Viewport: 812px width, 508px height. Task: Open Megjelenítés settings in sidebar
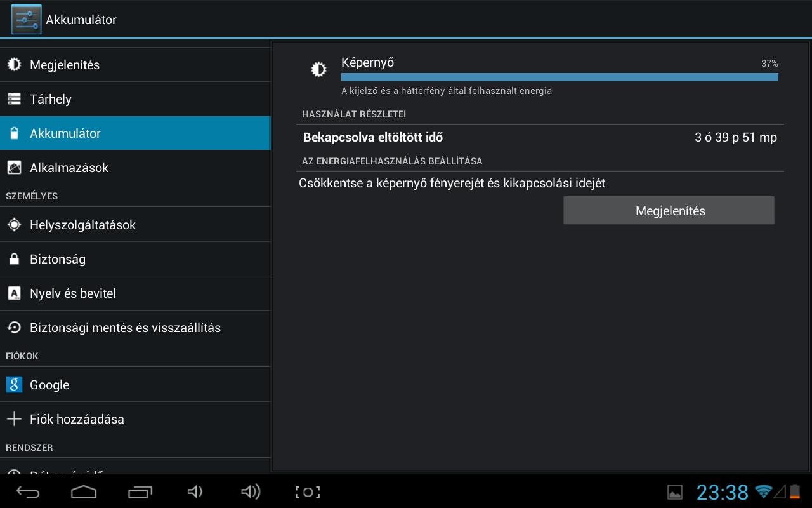(x=65, y=65)
